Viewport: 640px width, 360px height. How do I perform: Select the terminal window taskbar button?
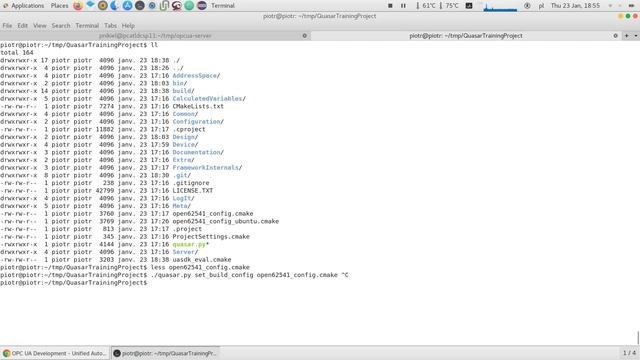click(165, 353)
